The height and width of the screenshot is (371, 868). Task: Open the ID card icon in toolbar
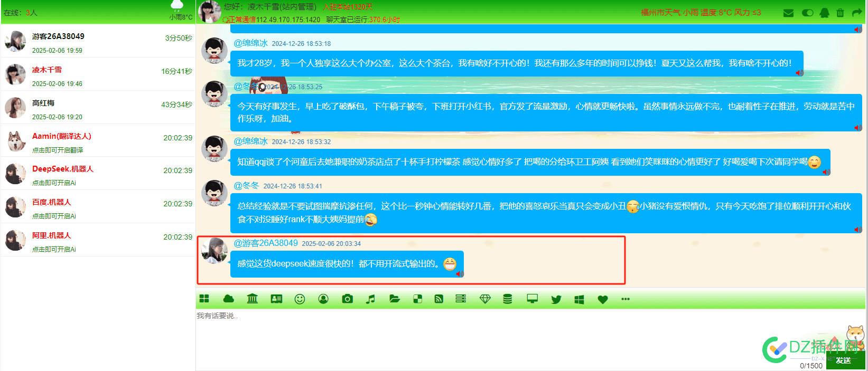click(276, 299)
